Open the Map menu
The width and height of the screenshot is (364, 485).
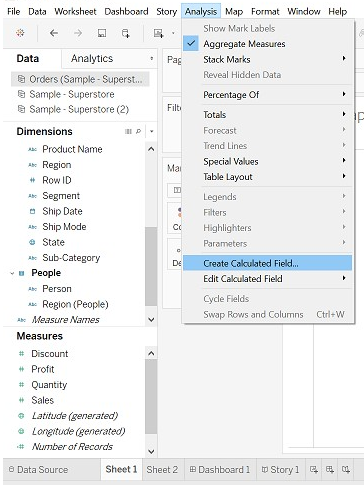pyautogui.click(x=234, y=12)
